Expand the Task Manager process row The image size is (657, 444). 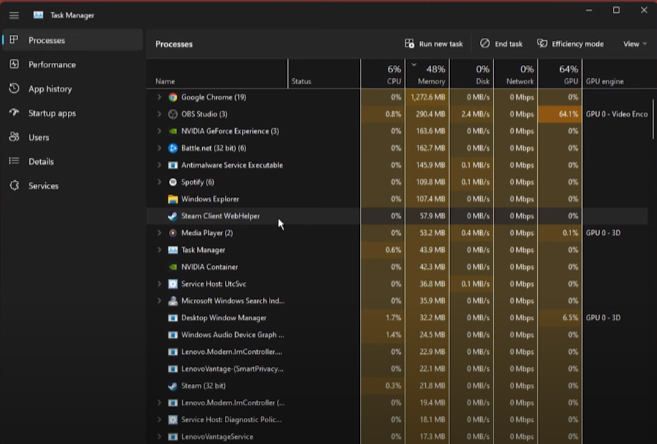click(159, 250)
